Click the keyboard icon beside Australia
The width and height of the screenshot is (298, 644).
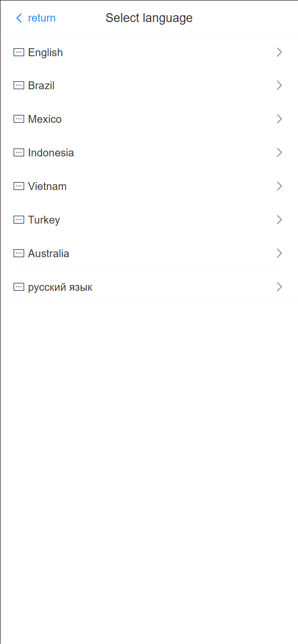click(x=19, y=254)
